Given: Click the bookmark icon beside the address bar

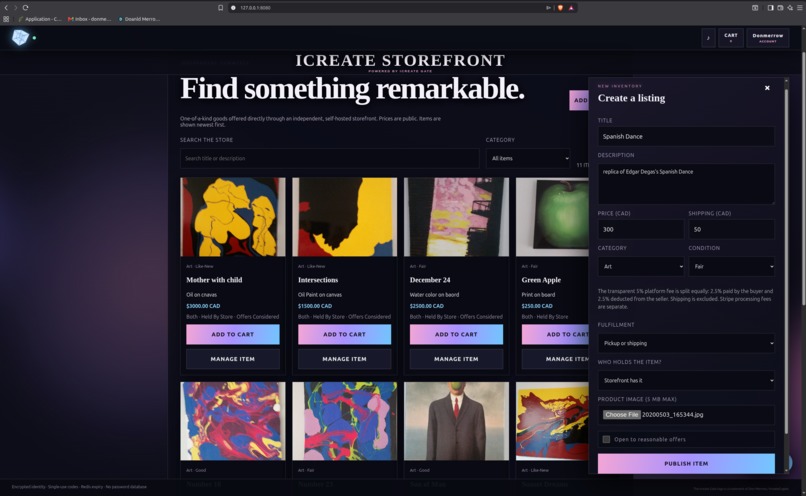Looking at the screenshot, I should pyautogui.click(x=221, y=8).
